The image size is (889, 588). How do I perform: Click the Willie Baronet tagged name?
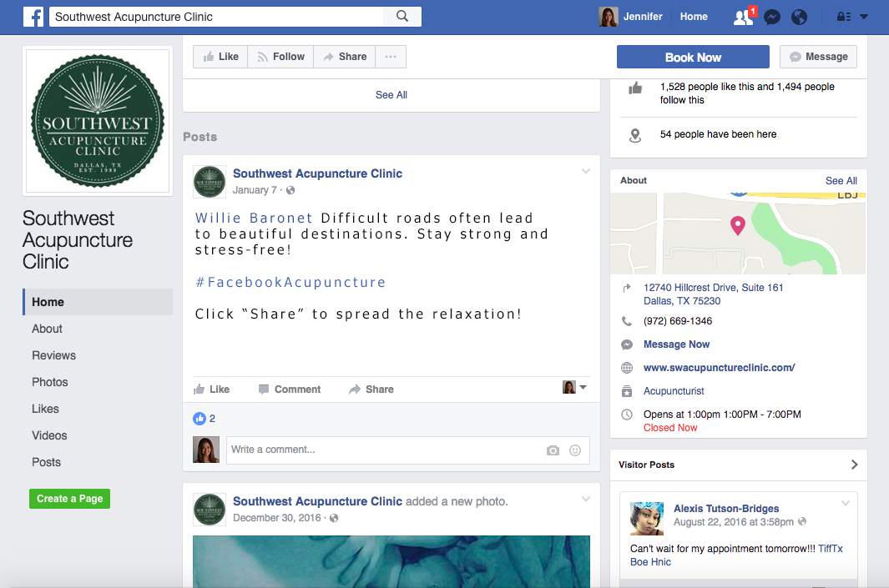254,218
